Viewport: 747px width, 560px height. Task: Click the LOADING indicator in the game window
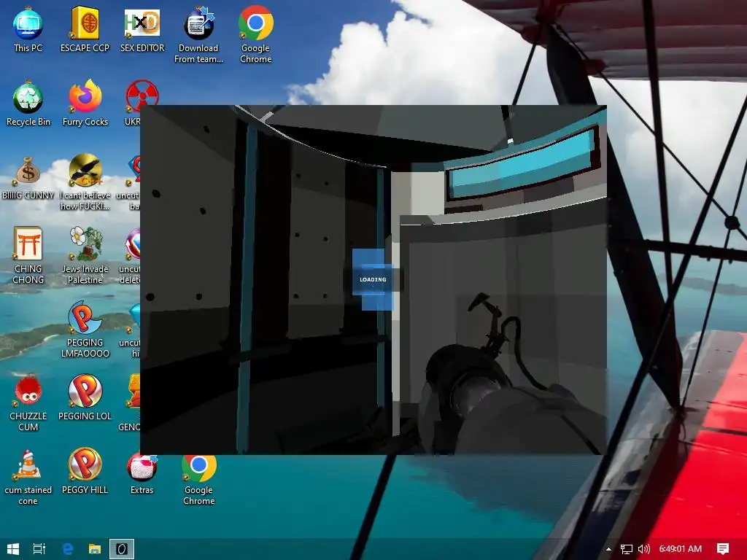373,279
